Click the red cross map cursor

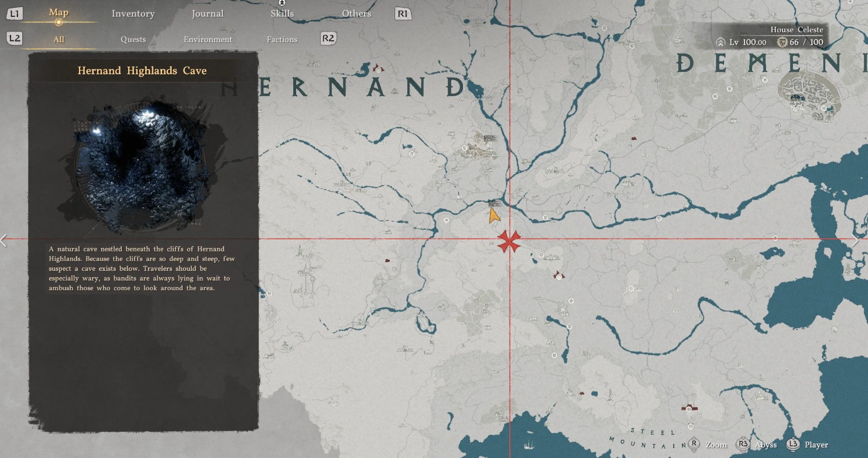[510, 241]
